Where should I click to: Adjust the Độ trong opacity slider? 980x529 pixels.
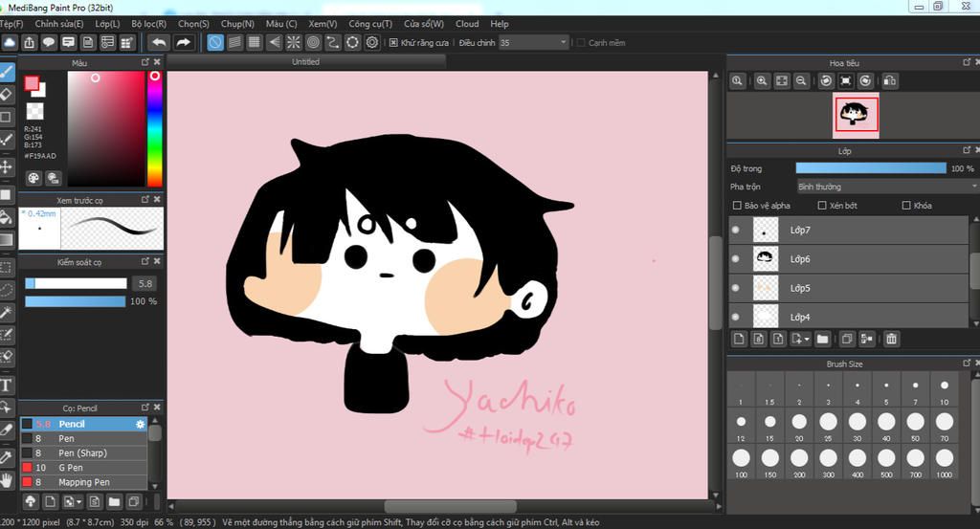coord(871,168)
